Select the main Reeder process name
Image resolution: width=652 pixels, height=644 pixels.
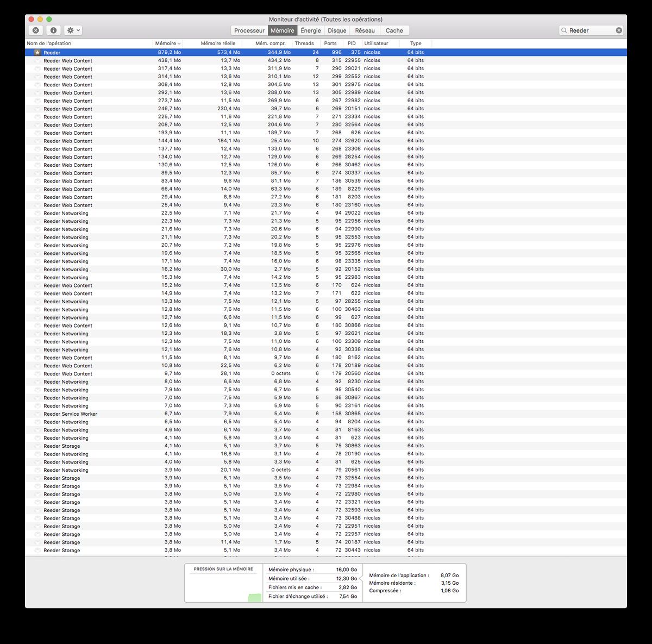click(52, 53)
